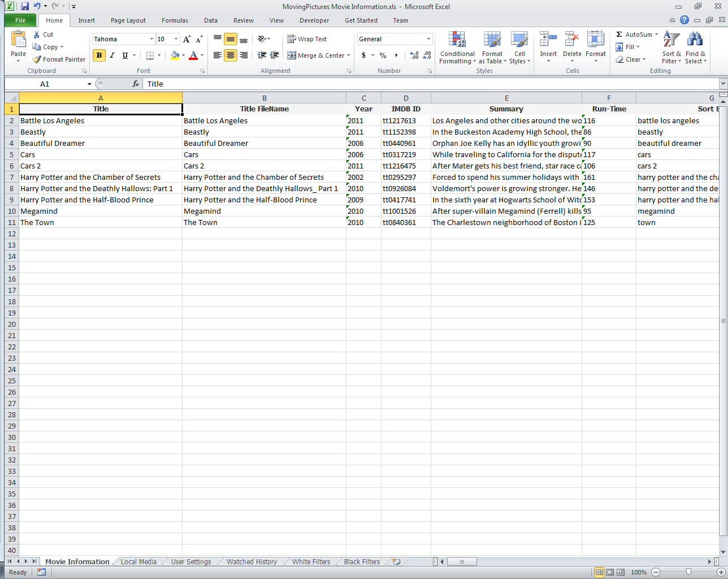Toggle Italic formatting
Screen dimensions: 728x579
112,55
